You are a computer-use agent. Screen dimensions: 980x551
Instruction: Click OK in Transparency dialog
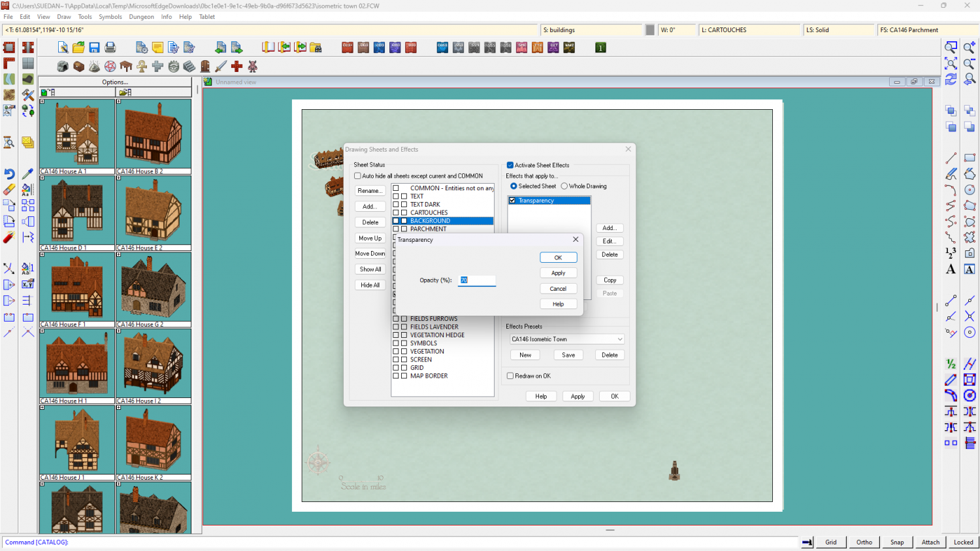coord(559,258)
